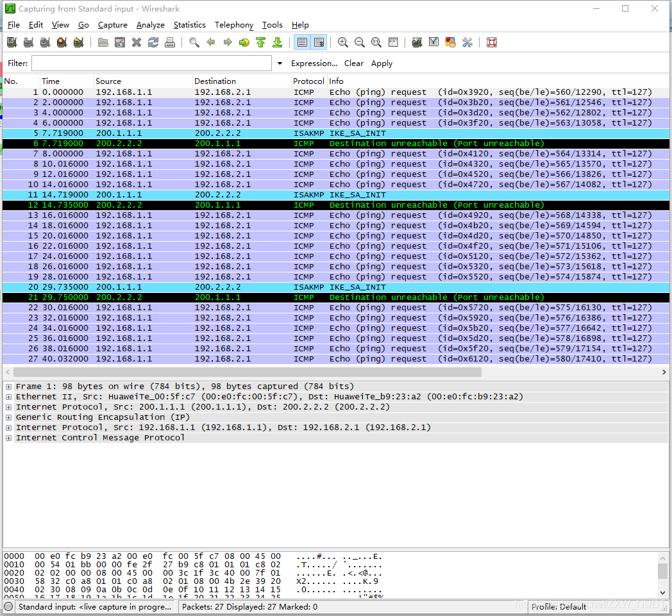Screen dimensions: 672x616
Task: Click the Find packet magnifier icon
Action: click(194, 42)
